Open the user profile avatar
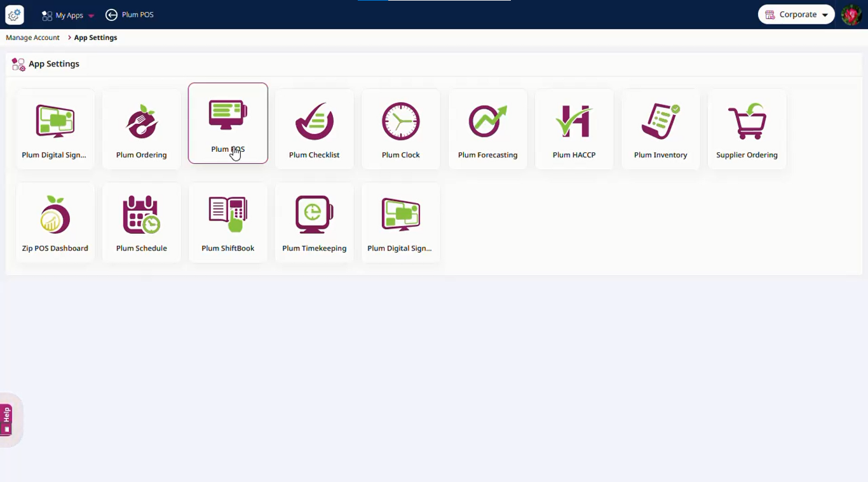868x482 pixels. click(851, 15)
